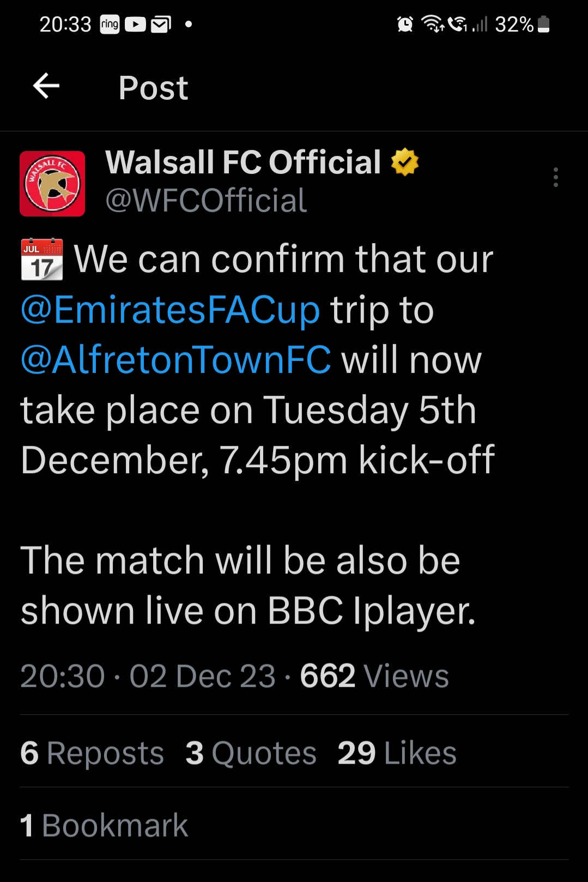The height and width of the screenshot is (882, 588).
Task: Tap the battery 32% indicator
Action: click(x=522, y=25)
